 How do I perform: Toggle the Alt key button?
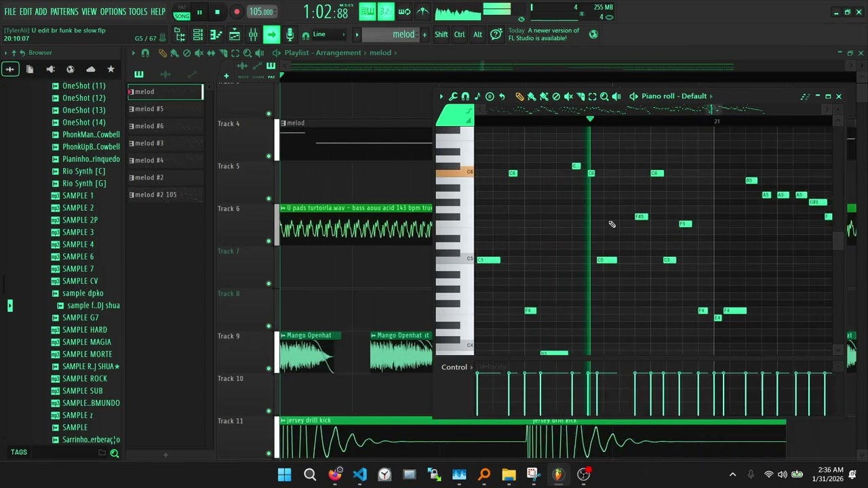click(478, 35)
